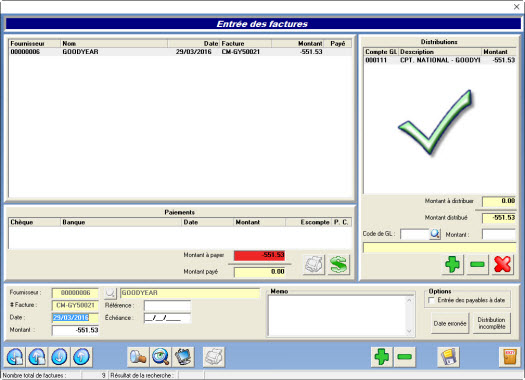Click the Banque column header
This screenshot has width=525, height=380.
(x=121, y=222)
